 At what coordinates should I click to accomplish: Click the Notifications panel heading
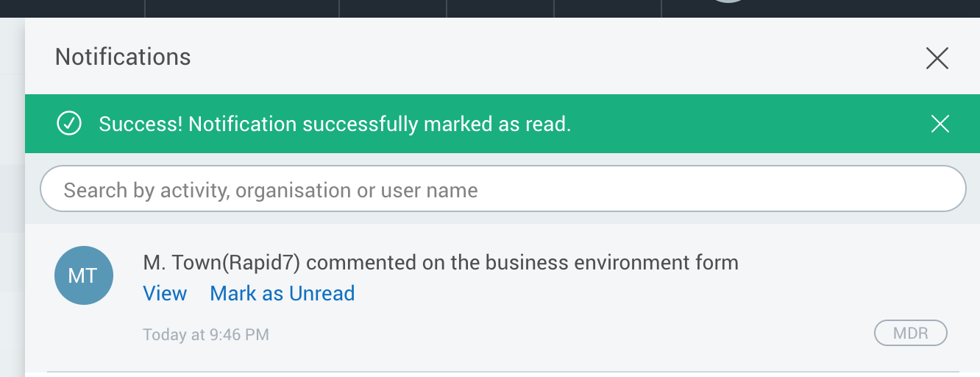pos(123,57)
